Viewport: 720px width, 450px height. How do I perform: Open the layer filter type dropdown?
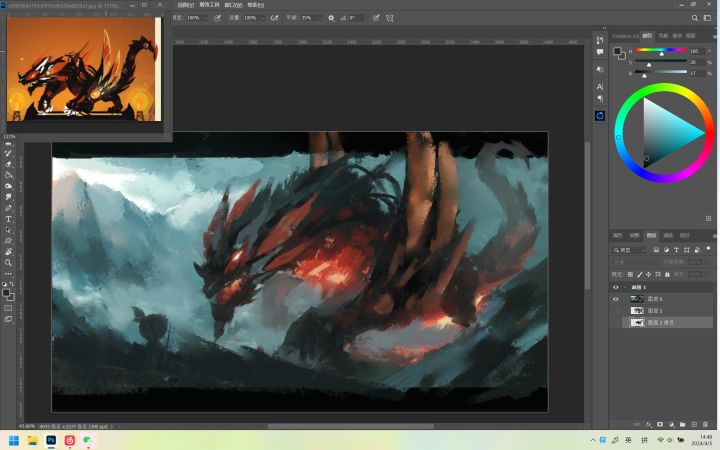coord(630,249)
